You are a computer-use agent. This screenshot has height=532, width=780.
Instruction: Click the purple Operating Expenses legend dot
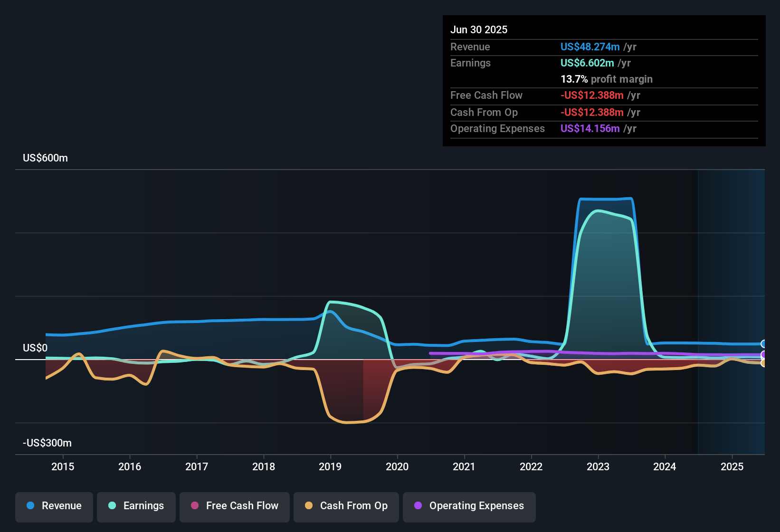[418, 506]
